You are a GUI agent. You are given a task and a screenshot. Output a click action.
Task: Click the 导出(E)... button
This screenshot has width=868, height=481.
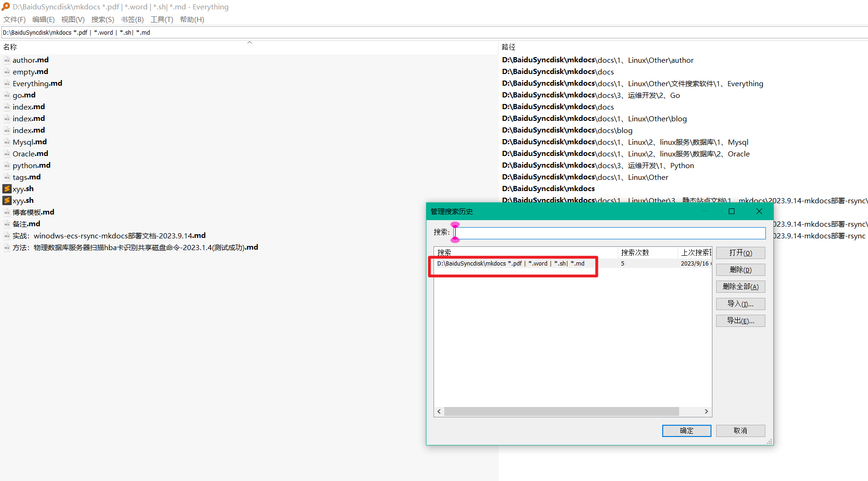pyautogui.click(x=741, y=321)
